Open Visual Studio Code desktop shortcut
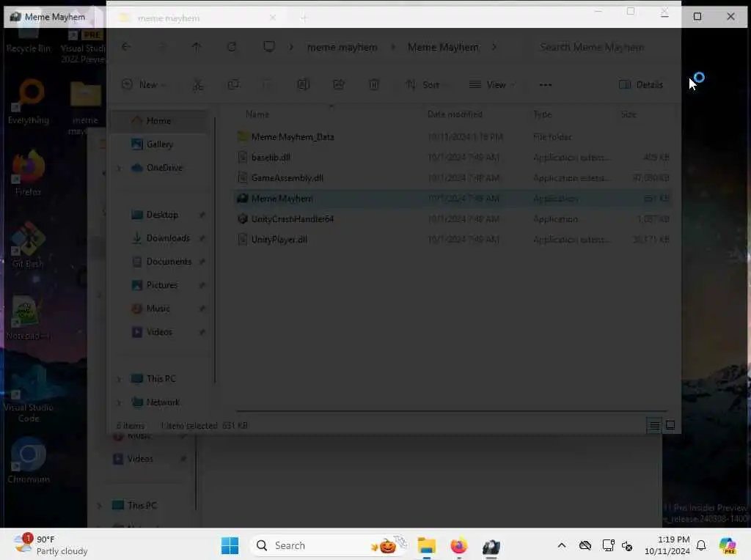751x560 pixels. click(x=29, y=394)
